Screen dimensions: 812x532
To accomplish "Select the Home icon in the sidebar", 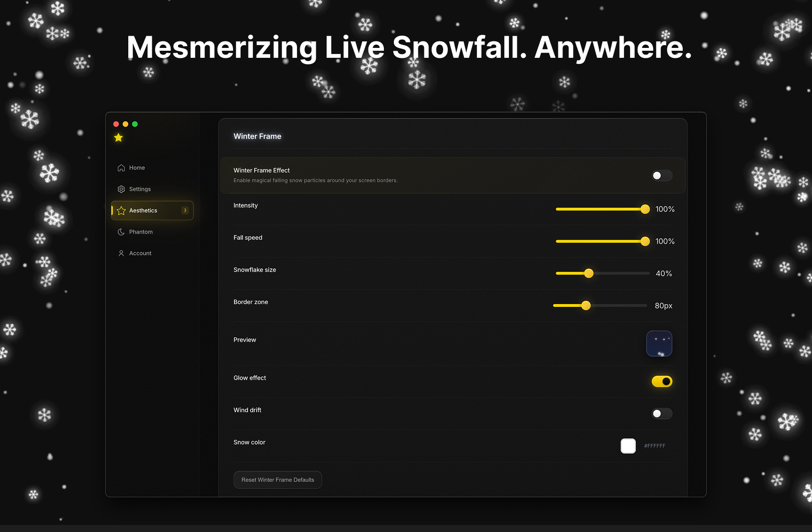I will coord(121,167).
